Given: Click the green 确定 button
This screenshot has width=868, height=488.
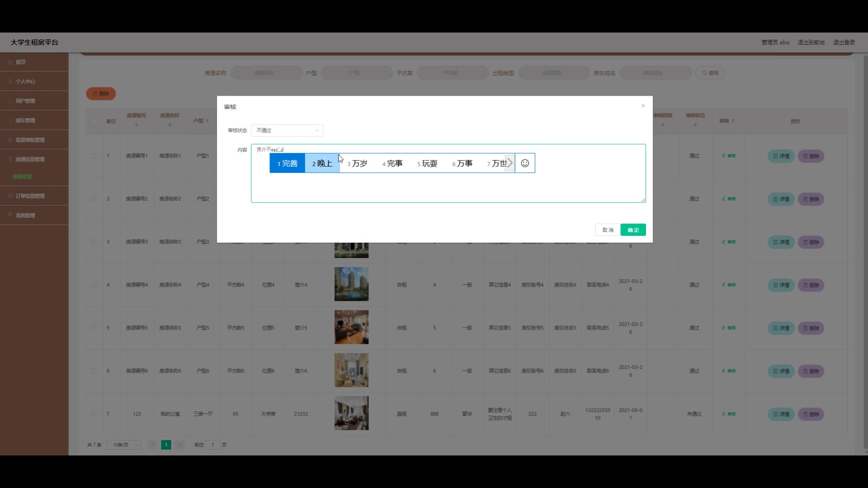Looking at the screenshot, I should click(633, 230).
